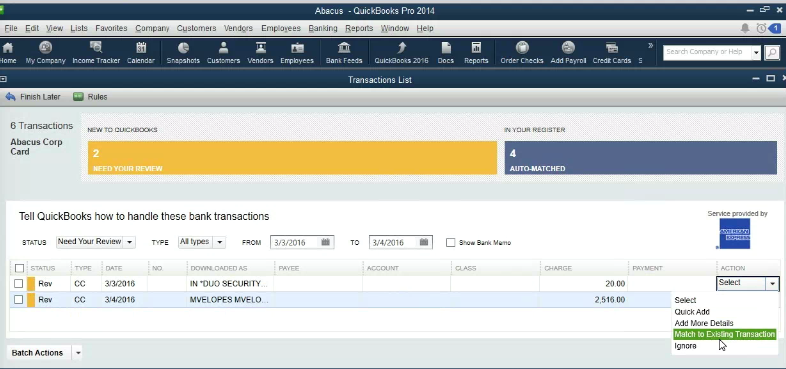Sort by Date column header
The height and width of the screenshot is (369, 786).
coord(125,268)
